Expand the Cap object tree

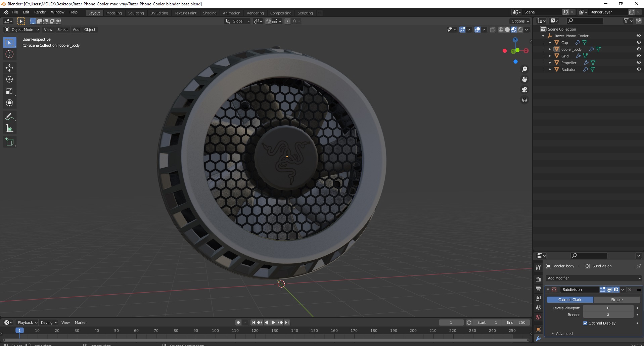[x=550, y=43]
